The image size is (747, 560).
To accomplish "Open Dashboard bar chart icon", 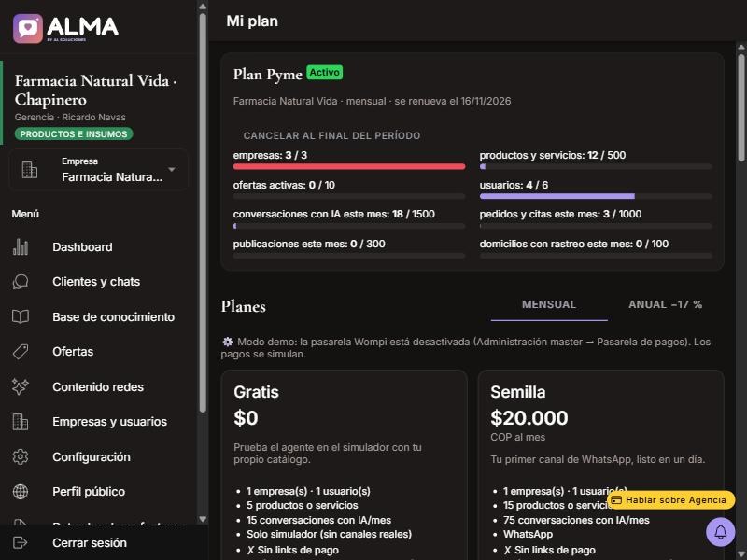I will point(20,247).
